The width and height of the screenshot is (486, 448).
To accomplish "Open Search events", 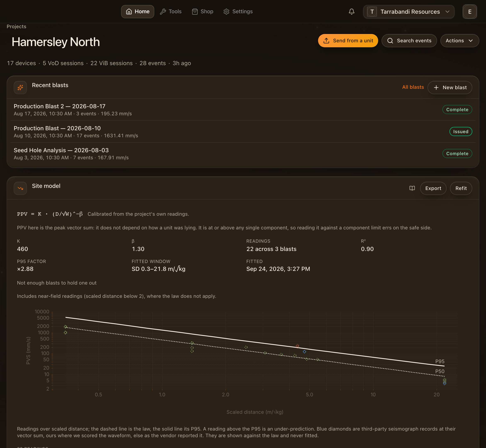I will coord(409,40).
